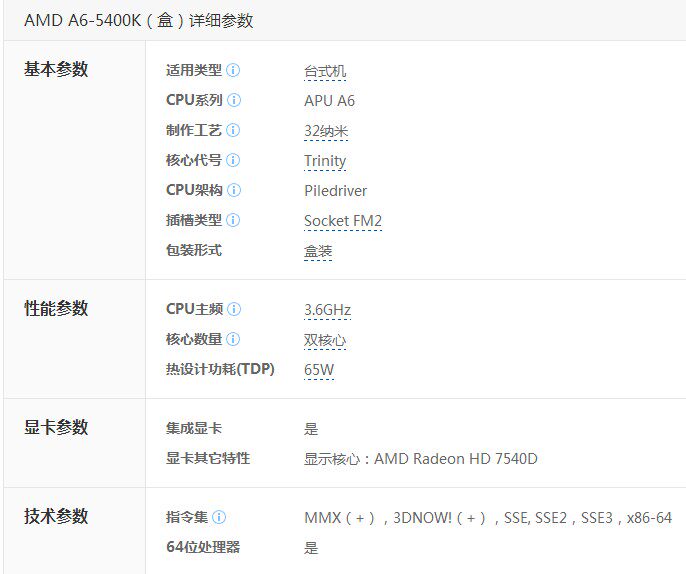Click the 技术参数 section heading

(x=56, y=516)
